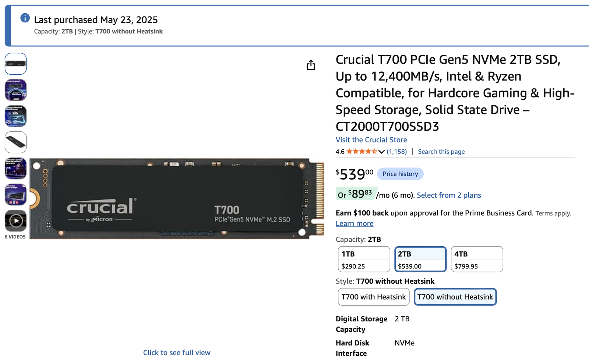The width and height of the screenshot is (589, 364).
Task: View the speed gauge thumbnail
Action: pyautogui.click(x=15, y=90)
